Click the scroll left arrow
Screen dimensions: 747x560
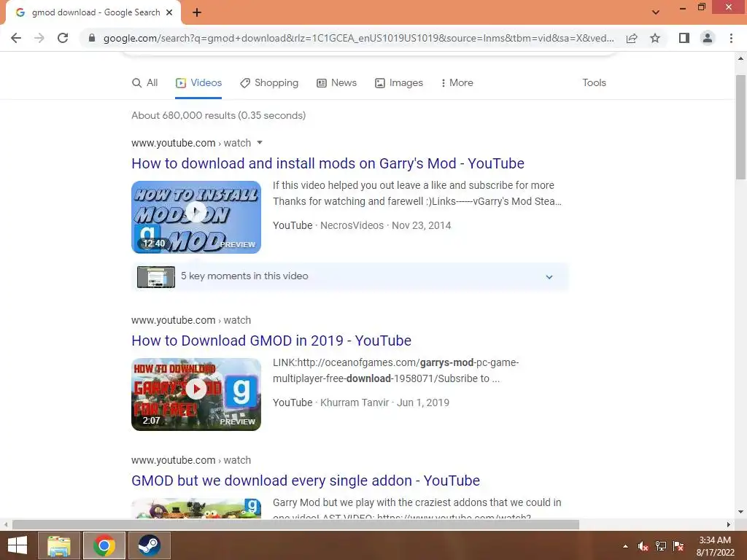point(6,525)
